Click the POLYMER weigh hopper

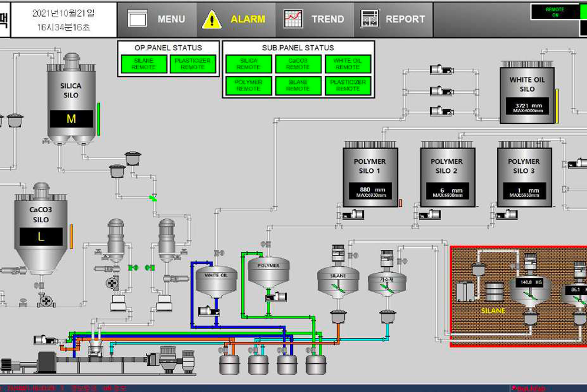click(269, 272)
